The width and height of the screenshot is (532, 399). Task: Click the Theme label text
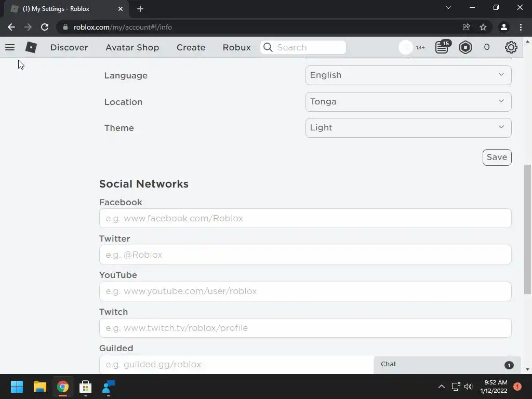119,128
